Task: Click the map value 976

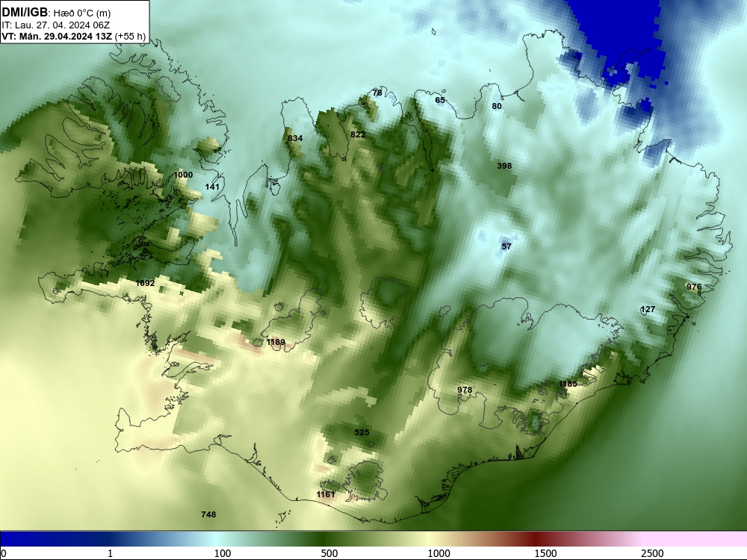Action: 694,287
